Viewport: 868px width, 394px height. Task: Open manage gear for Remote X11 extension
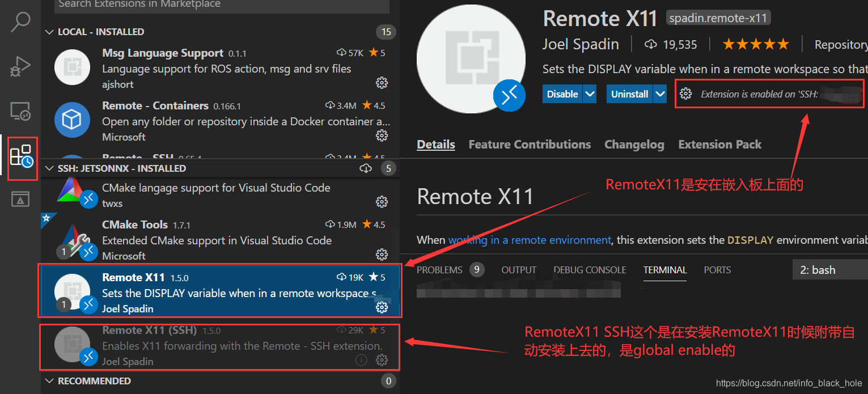[382, 307]
